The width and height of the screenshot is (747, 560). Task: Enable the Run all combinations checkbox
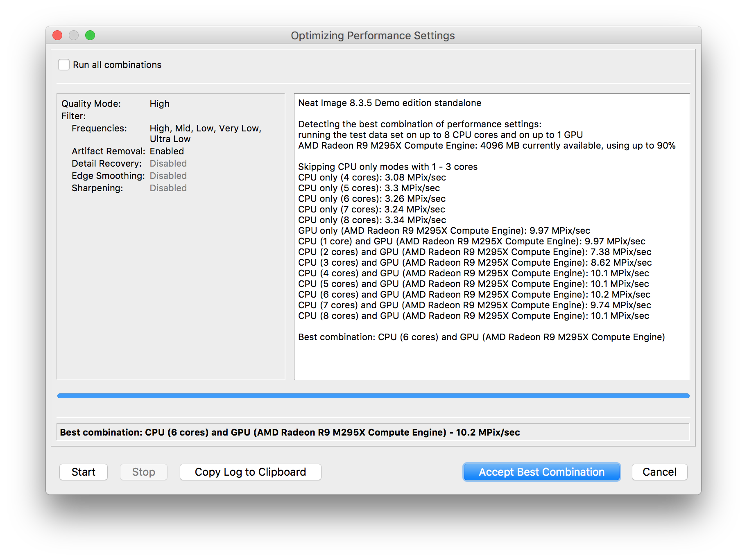pyautogui.click(x=64, y=65)
